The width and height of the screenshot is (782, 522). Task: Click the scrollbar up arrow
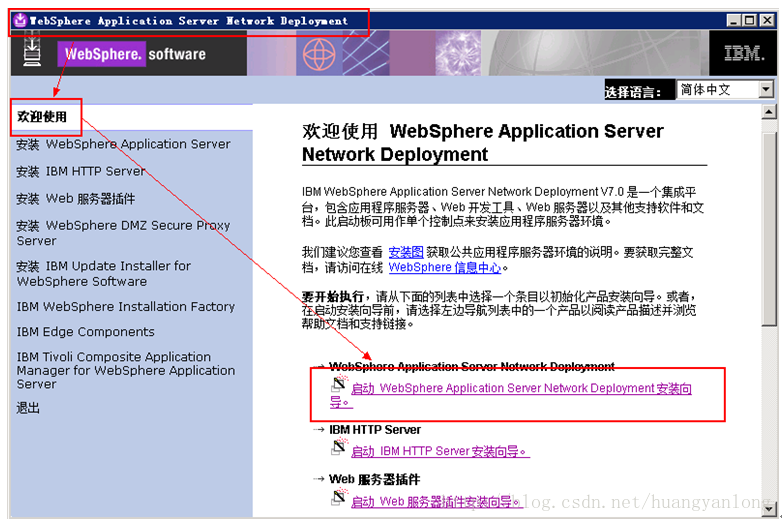coord(769,112)
